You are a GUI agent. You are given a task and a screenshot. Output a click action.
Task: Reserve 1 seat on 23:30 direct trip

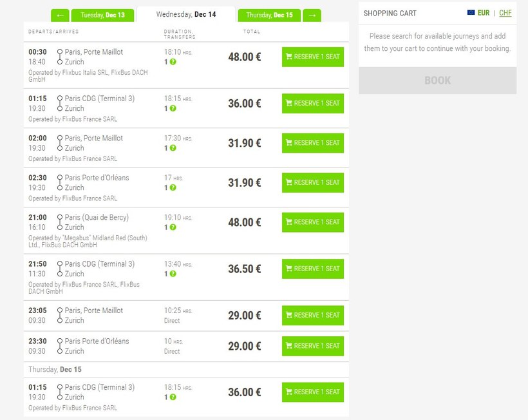[x=312, y=346]
